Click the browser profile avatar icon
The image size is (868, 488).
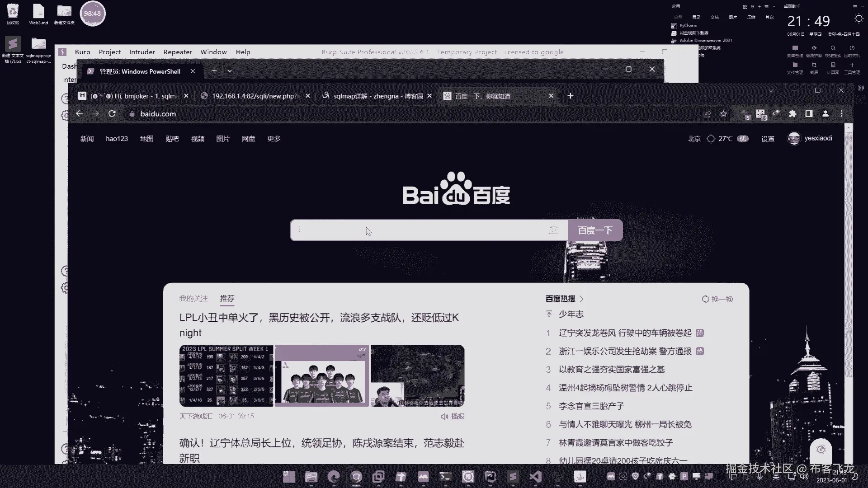point(826,114)
